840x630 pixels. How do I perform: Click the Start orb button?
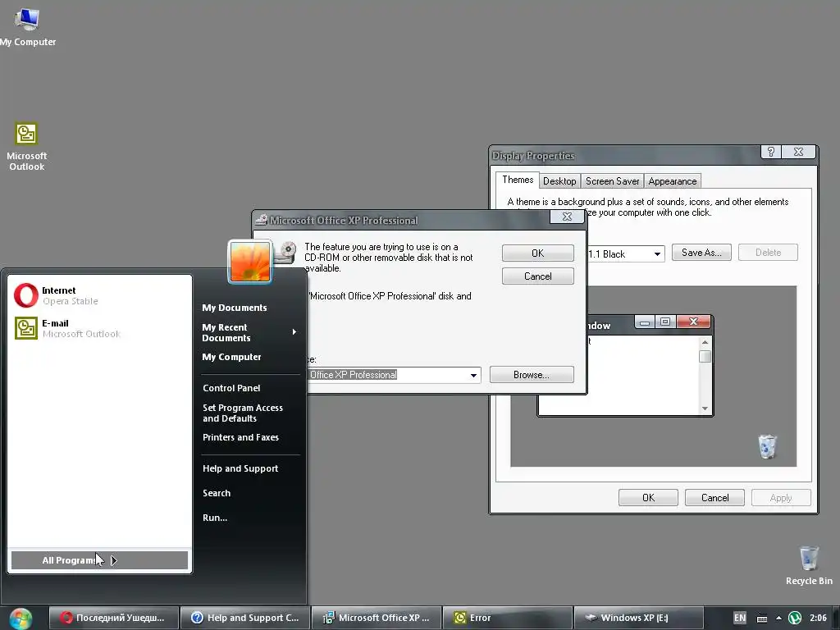[21, 619]
